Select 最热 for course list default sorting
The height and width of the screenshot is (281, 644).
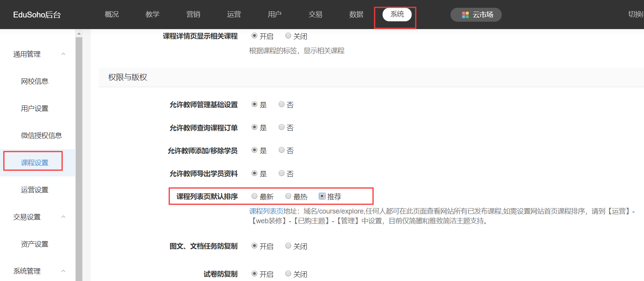pos(288,196)
